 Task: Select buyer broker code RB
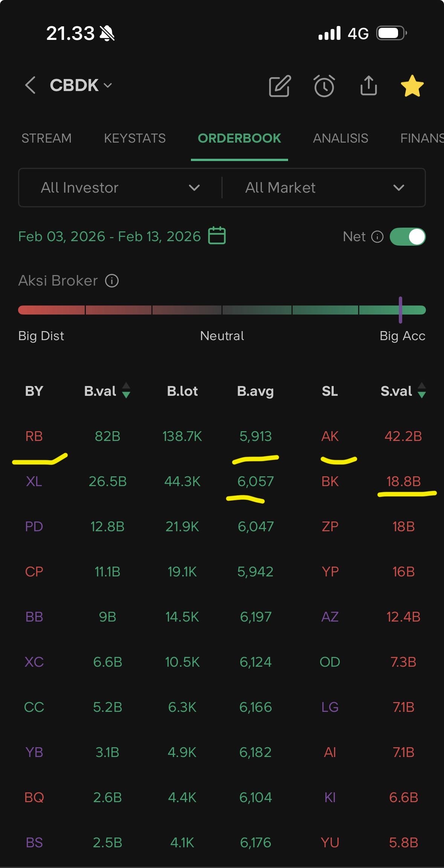pos(34,436)
